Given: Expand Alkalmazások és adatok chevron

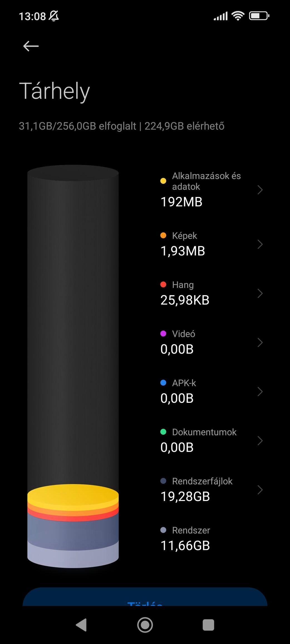Looking at the screenshot, I should (x=260, y=190).
